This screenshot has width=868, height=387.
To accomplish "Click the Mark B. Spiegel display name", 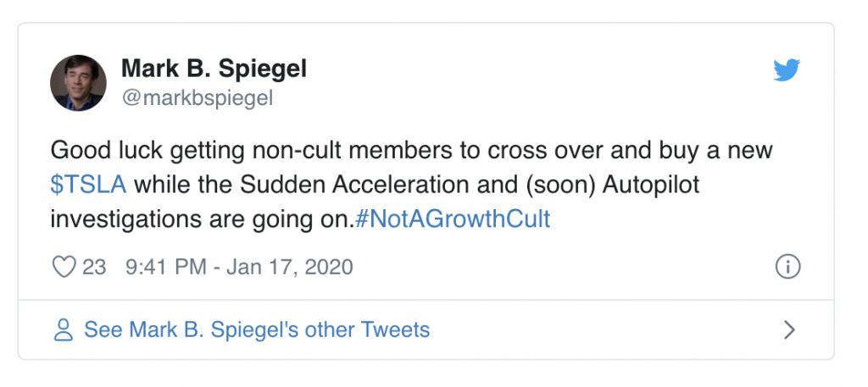I will pos(214,69).
